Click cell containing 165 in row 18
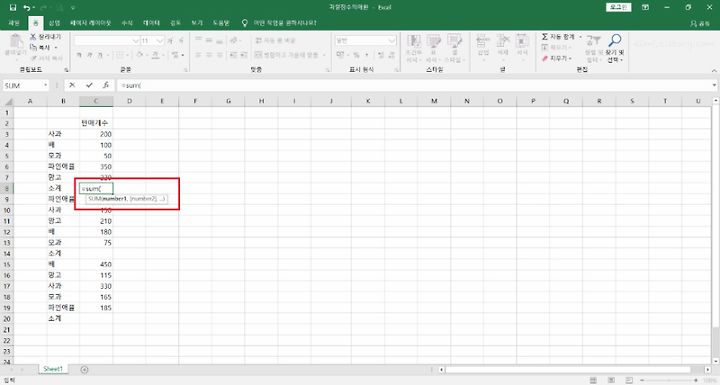 point(96,297)
